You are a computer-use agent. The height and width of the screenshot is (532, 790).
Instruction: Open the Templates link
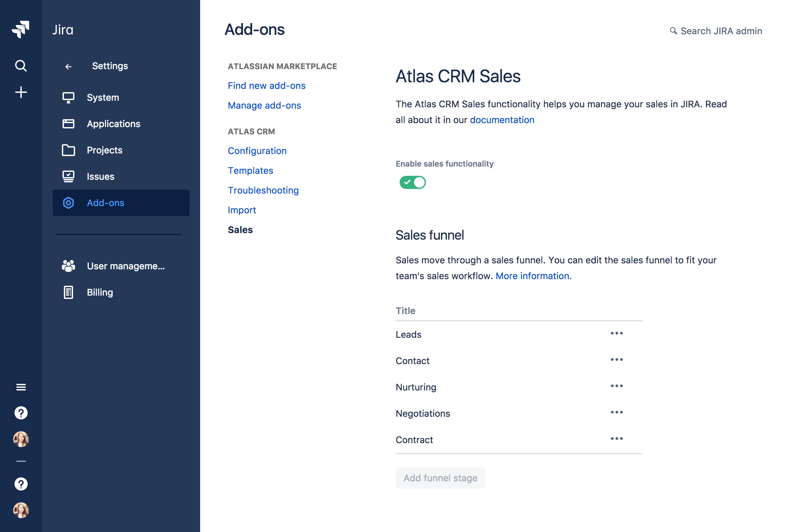coord(250,171)
